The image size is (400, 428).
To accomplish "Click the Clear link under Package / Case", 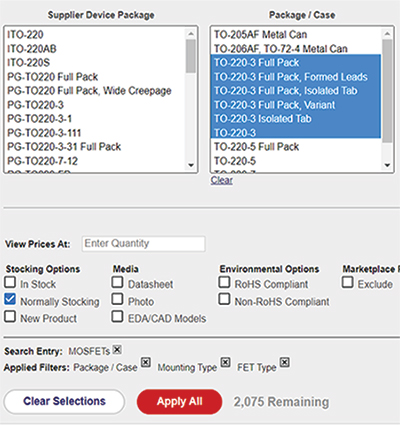I will pos(222,180).
